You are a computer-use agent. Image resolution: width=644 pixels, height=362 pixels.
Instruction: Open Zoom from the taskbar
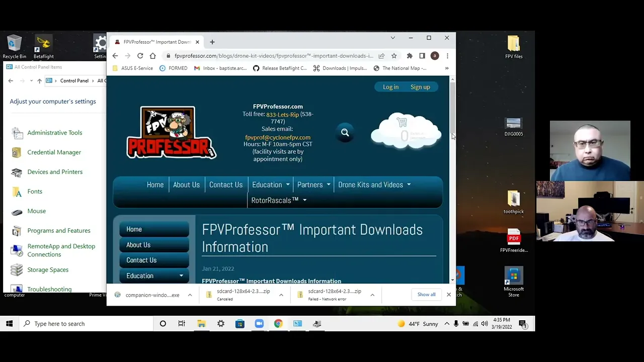click(259, 324)
